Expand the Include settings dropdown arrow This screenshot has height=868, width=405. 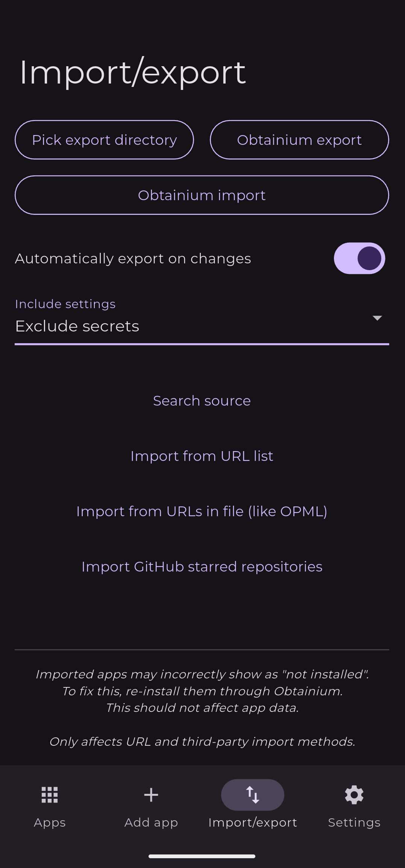point(377,318)
